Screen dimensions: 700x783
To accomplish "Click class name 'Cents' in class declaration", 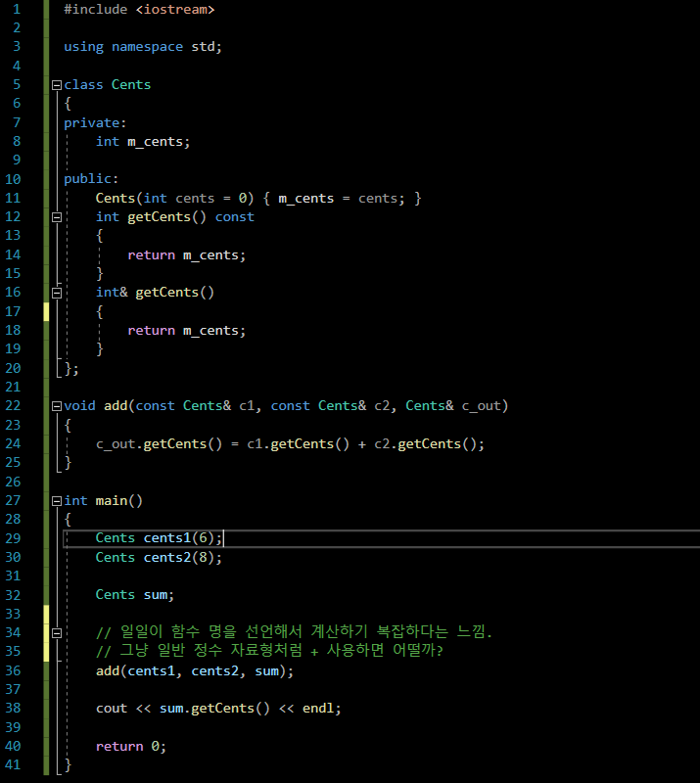I will coord(131,85).
